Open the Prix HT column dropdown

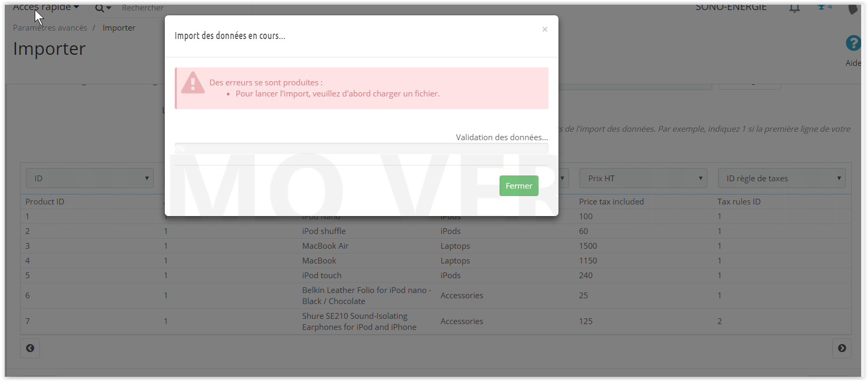(x=643, y=178)
